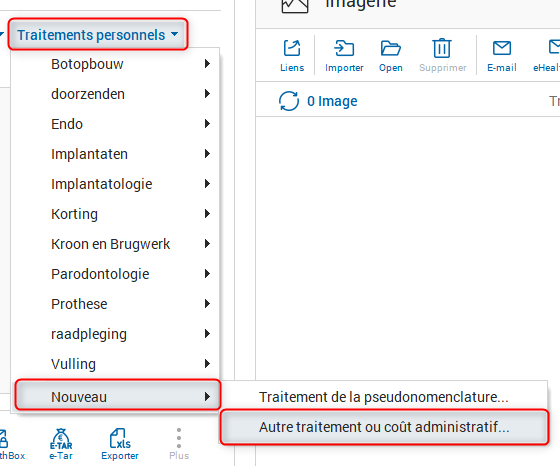The image size is (560, 466).
Task: Expand the Botopbouw submenu
Action: [x=116, y=64]
